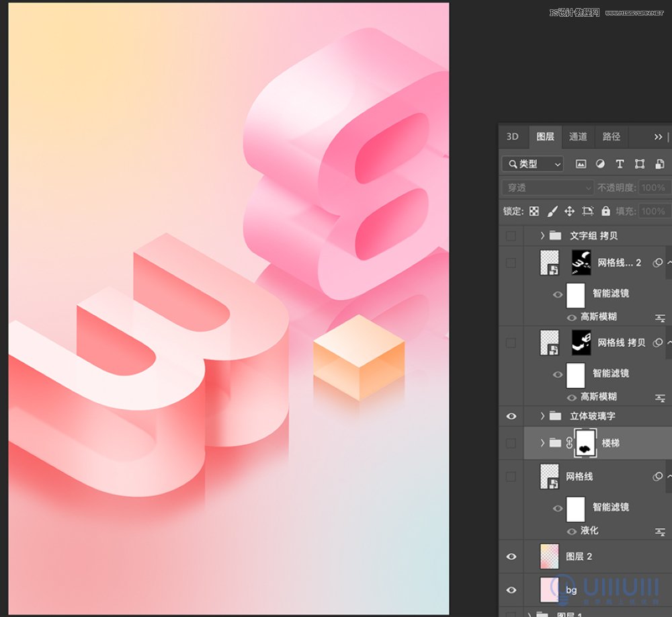Filter layers by pixel image type
The image size is (672, 617).
[581, 164]
